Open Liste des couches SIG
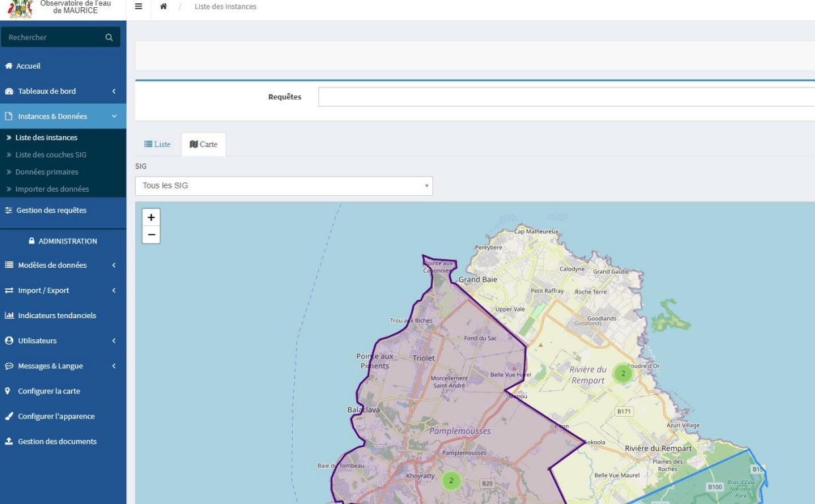 tap(51, 155)
